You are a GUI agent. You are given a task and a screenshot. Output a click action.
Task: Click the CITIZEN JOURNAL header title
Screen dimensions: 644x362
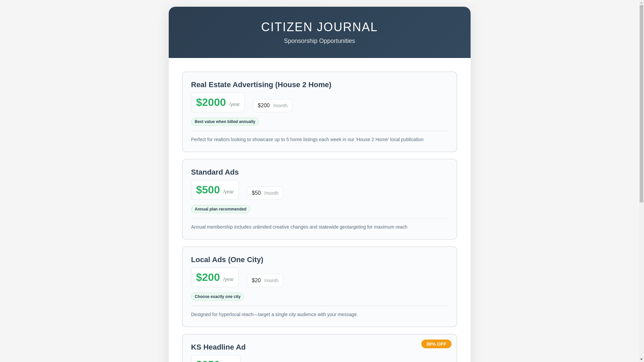pyautogui.click(x=319, y=27)
